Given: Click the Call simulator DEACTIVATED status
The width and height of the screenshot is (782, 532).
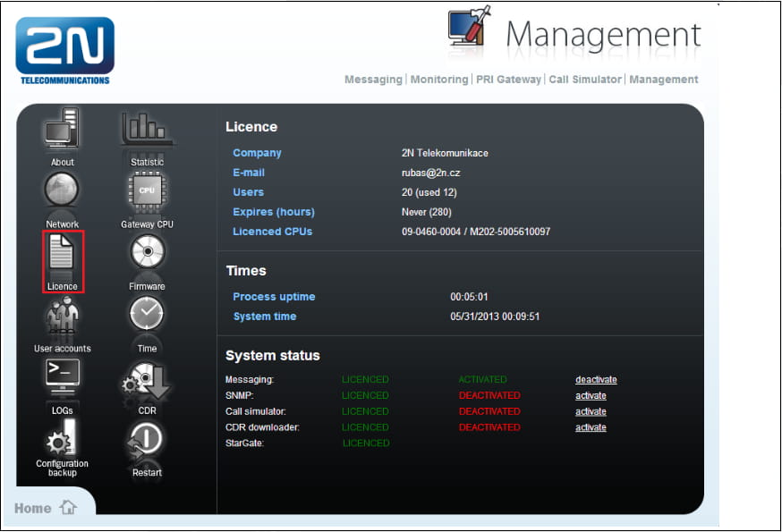Looking at the screenshot, I should click(489, 411).
